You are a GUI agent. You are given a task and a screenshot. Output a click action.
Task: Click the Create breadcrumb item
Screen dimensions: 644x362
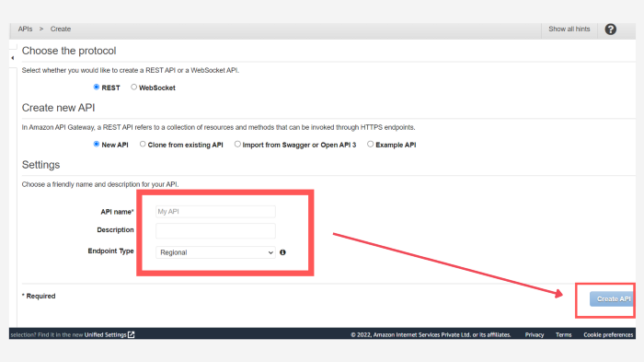coord(61,29)
